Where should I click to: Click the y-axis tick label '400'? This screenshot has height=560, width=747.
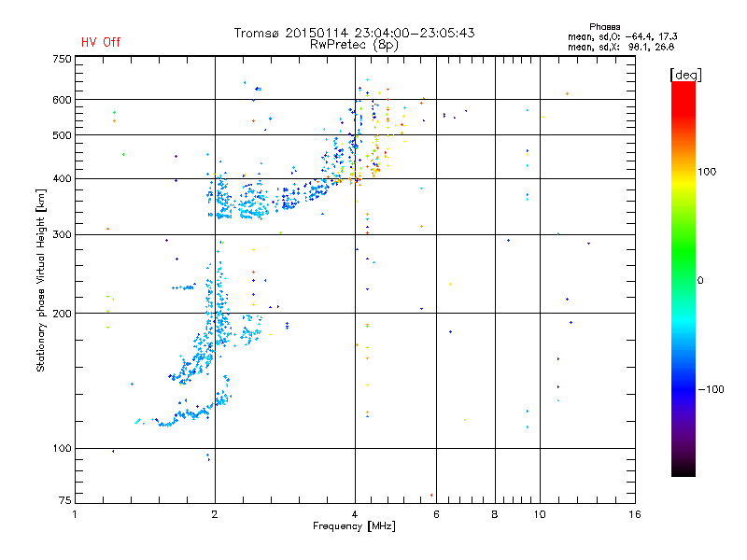coord(62,179)
